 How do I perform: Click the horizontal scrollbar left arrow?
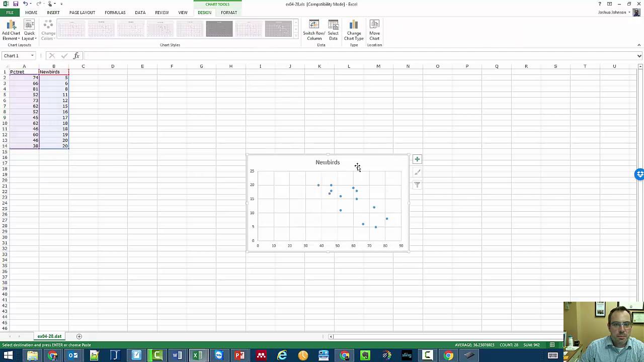(331, 336)
